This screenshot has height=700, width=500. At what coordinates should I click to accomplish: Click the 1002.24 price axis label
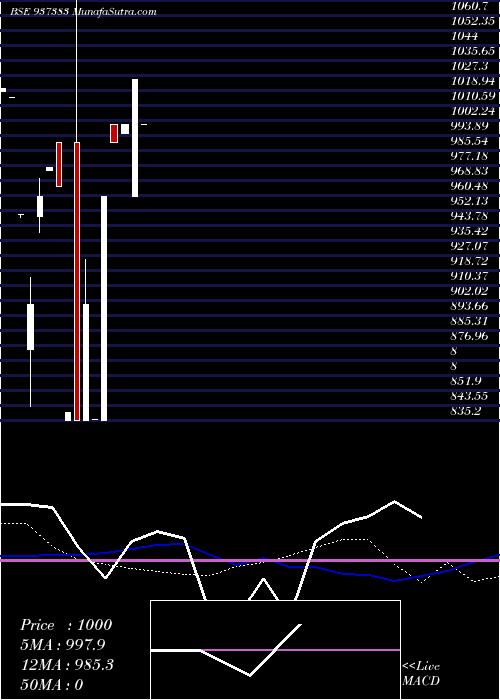[x=471, y=111]
